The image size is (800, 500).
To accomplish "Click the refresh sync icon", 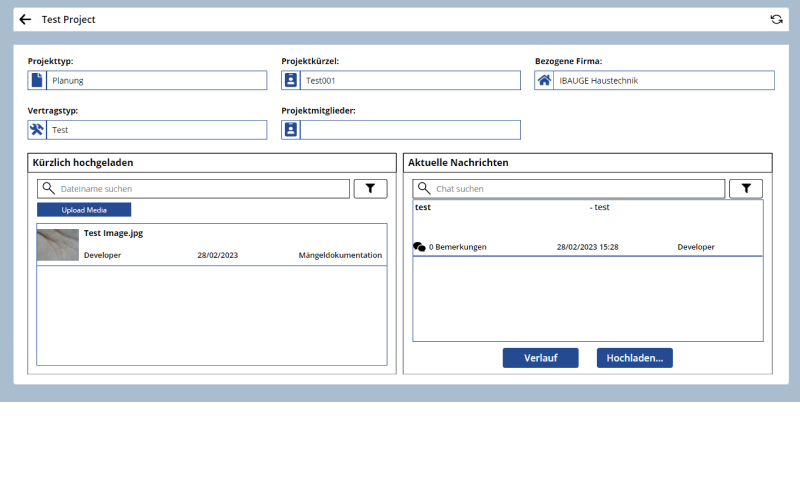I will (x=776, y=19).
